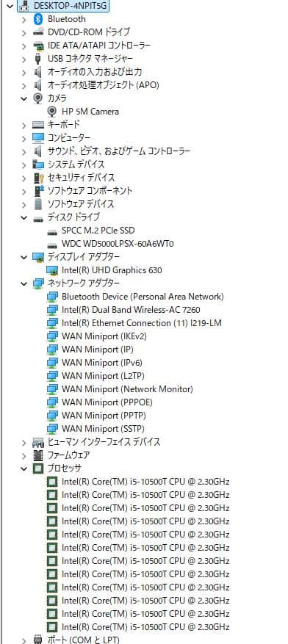Screen dimensions: 288x644
Task: Click the USB connector manager plug icon
Action: coord(38,59)
